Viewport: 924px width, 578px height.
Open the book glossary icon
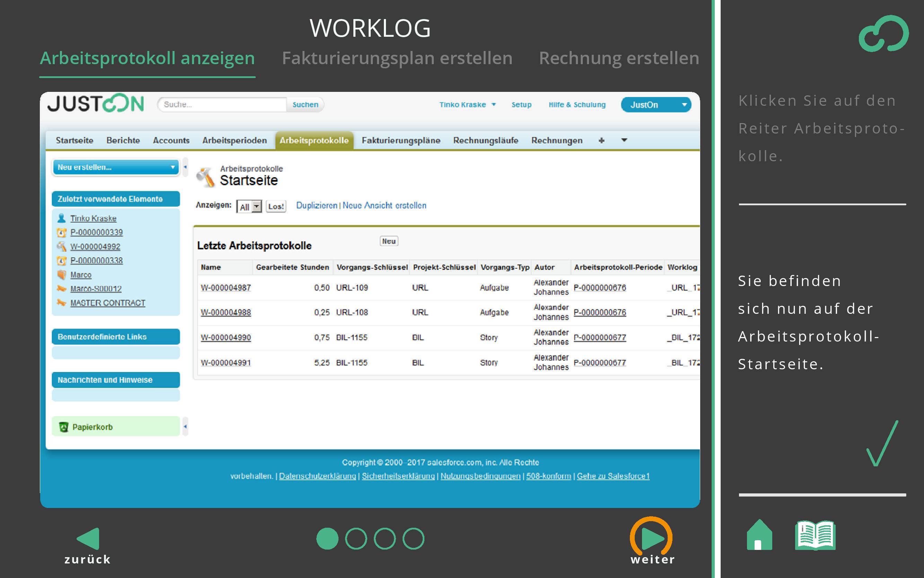(x=815, y=535)
